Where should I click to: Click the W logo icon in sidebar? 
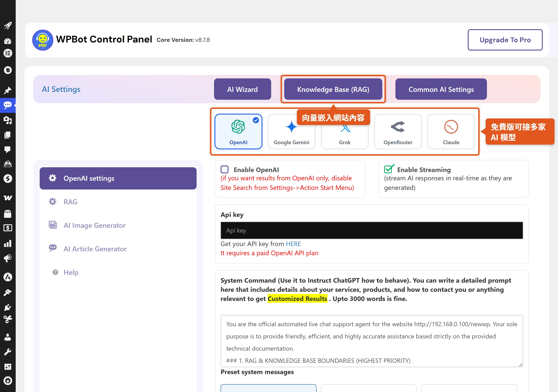tap(8, 198)
